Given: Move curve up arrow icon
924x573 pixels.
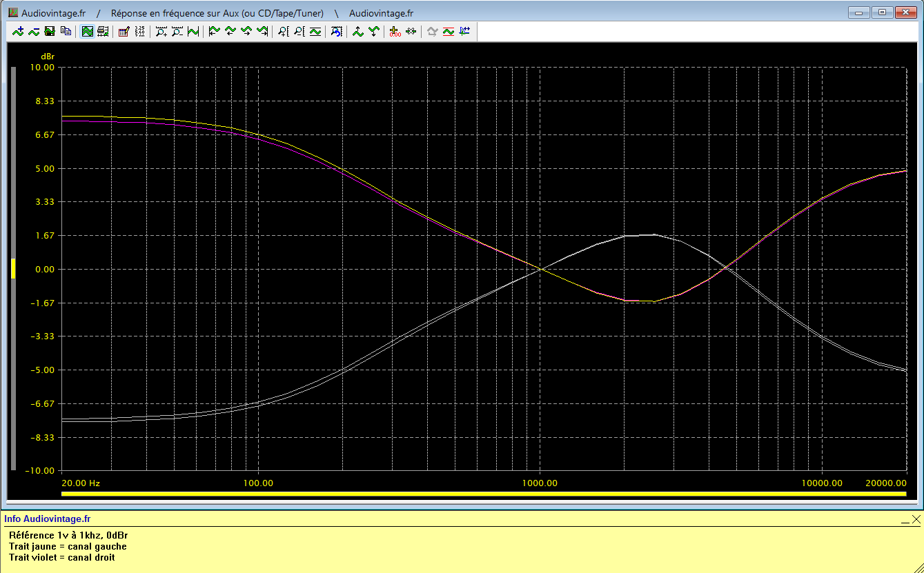Looking at the screenshot, I should [x=357, y=31].
